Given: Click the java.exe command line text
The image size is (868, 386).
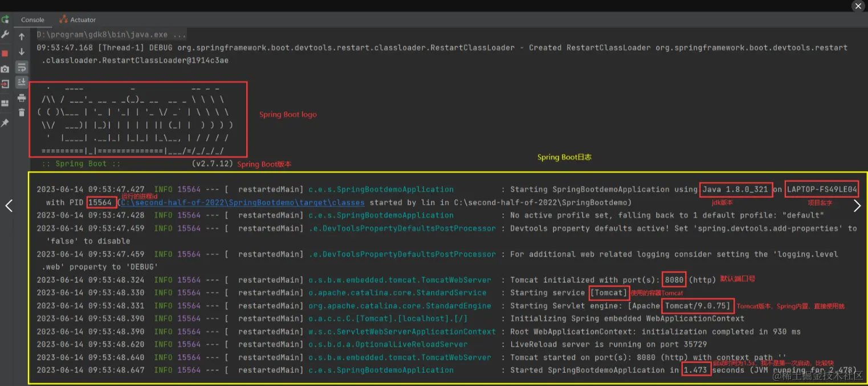Looking at the screenshot, I should coord(112,35).
